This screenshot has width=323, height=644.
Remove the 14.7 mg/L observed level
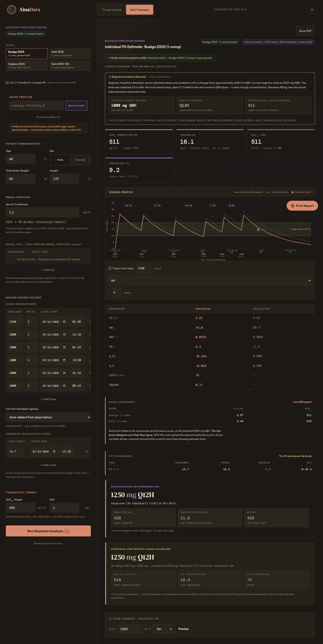click(x=86, y=451)
